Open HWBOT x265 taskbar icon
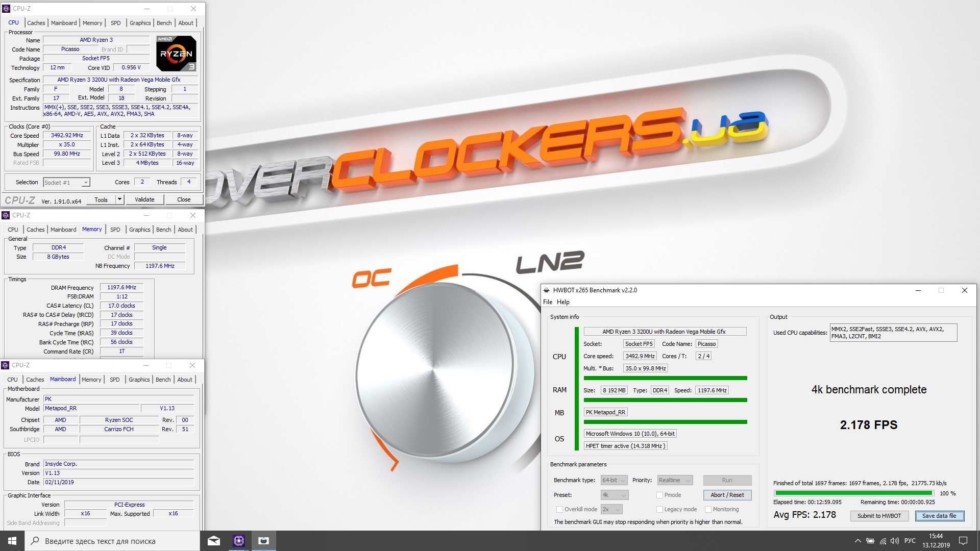Screen dimensions: 980x551 [x=263, y=541]
